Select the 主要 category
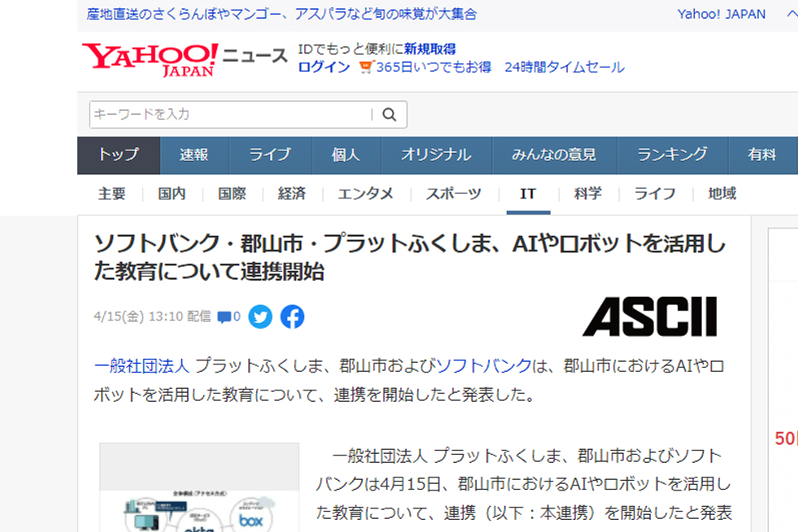The height and width of the screenshot is (532, 798). coord(112,194)
